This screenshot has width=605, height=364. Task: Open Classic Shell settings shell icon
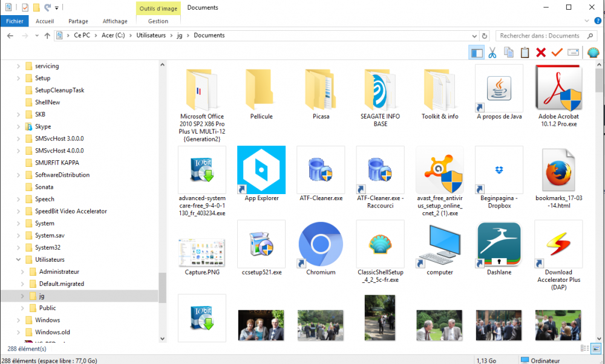[592, 53]
